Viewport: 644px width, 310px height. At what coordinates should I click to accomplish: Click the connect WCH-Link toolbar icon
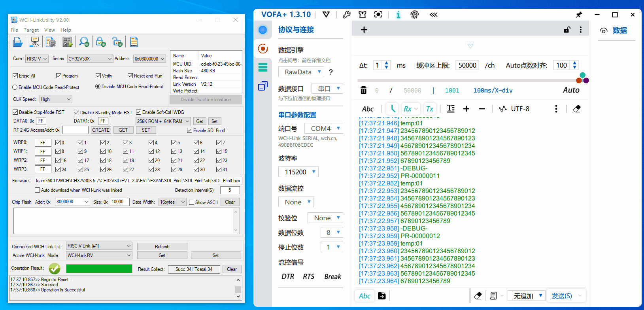(x=35, y=42)
